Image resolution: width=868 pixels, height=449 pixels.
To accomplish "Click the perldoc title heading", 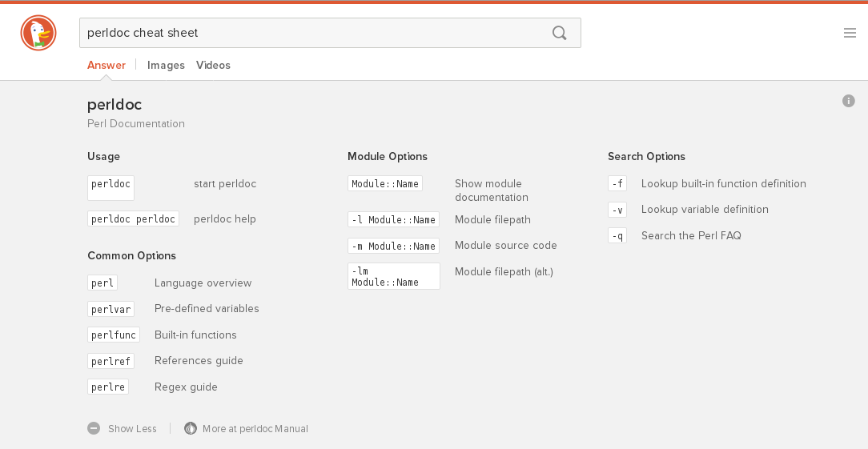I will tap(115, 105).
